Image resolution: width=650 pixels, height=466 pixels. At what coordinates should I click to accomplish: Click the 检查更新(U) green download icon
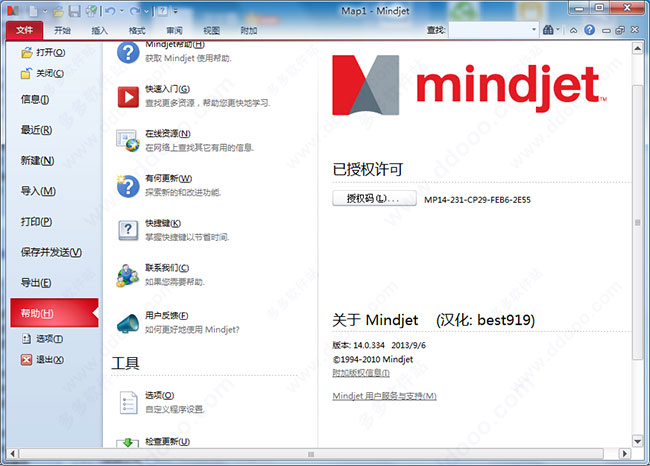(128, 443)
